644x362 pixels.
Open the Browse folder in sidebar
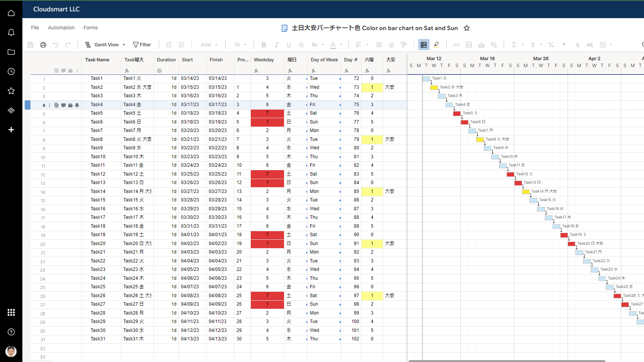[11, 52]
